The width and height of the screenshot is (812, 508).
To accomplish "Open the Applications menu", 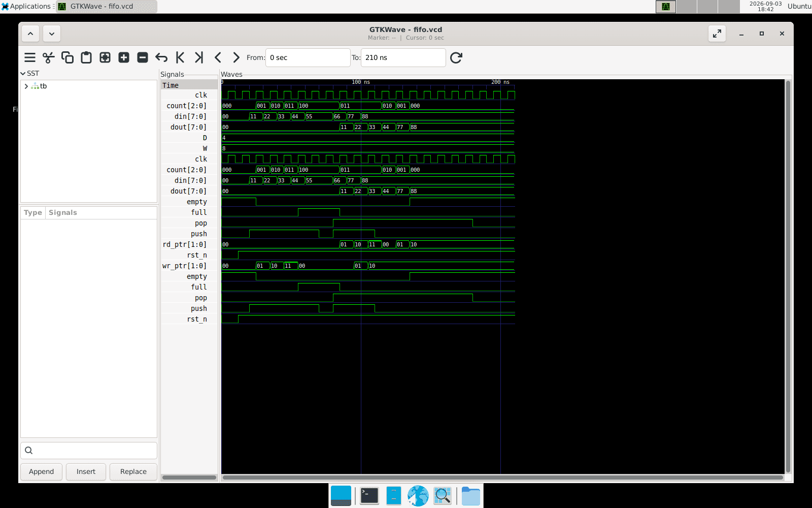I will point(26,6).
